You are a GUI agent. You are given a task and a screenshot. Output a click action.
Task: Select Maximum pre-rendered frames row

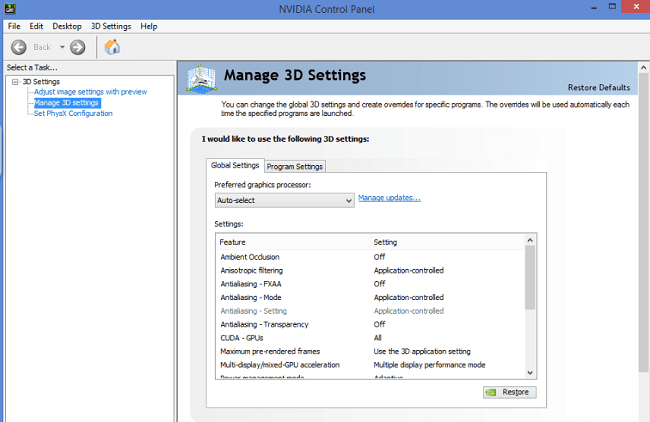coord(370,351)
